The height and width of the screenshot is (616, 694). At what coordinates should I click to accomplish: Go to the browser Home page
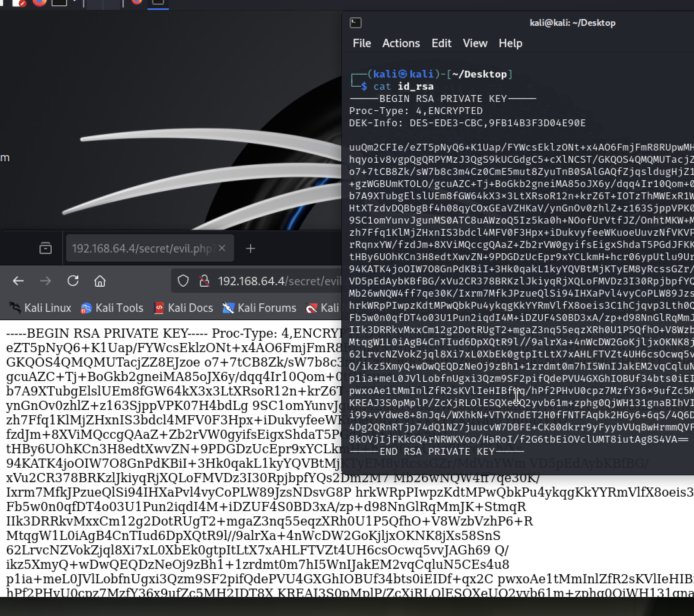point(100,281)
